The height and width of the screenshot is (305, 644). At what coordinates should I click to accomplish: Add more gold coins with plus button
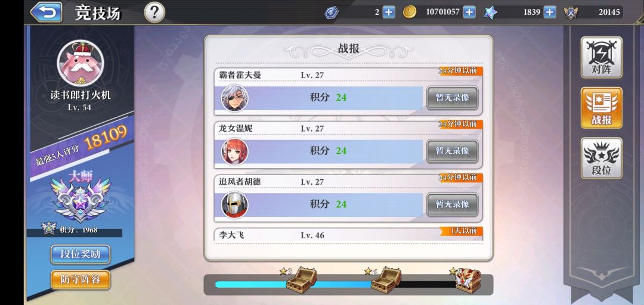469,13
